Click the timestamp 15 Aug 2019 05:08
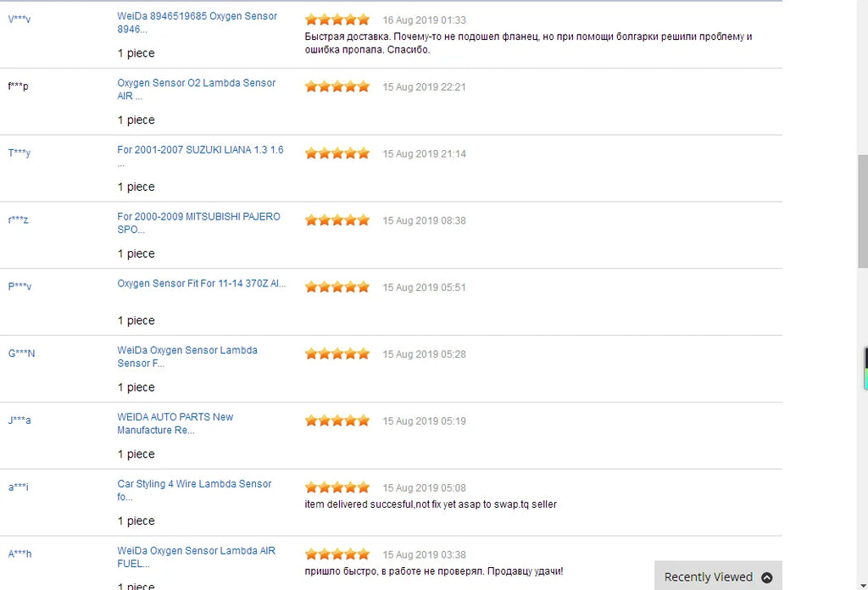The image size is (868, 590). point(425,488)
